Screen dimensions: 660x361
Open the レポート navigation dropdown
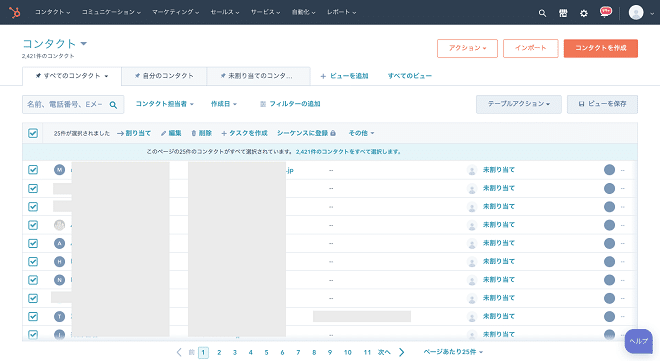pyautogui.click(x=341, y=12)
